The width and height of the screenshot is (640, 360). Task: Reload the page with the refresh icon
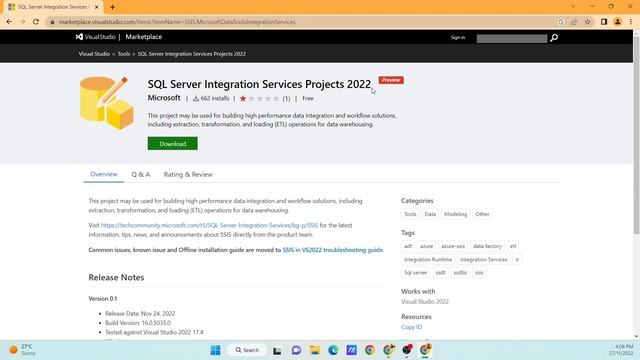pyautogui.click(x=36, y=22)
